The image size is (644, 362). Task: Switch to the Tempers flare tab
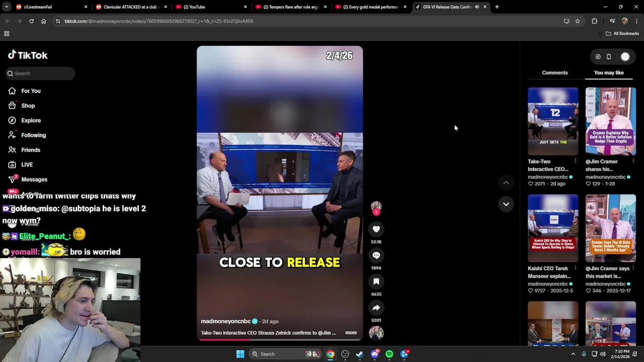(291, 7)
